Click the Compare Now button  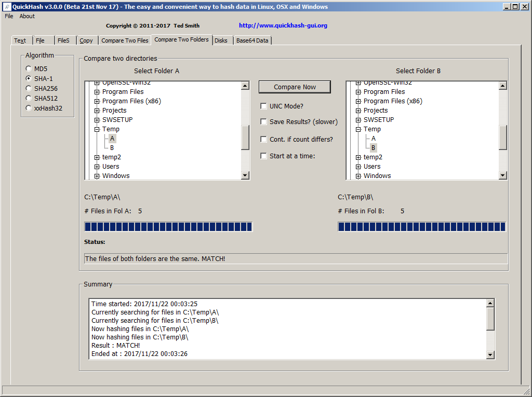pyautogui.click(x=295, y=87)
